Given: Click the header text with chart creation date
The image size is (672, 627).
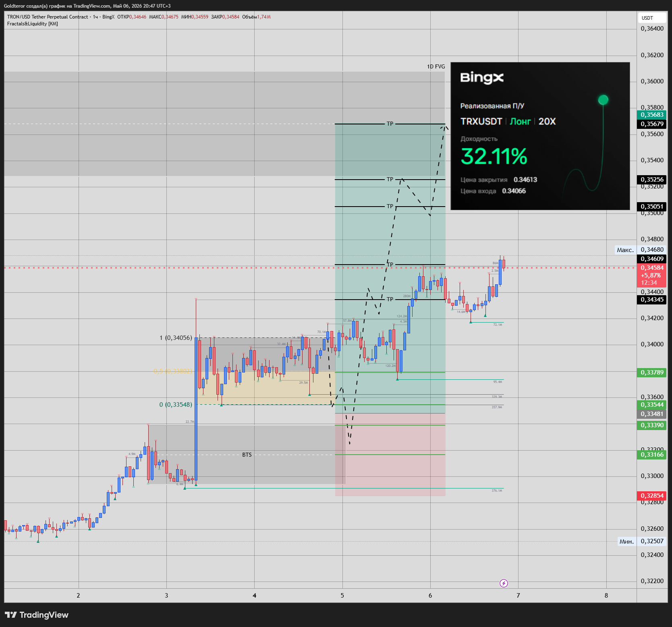Looking at the screenshot, I should pyautogui.click(x=87, y=6).
